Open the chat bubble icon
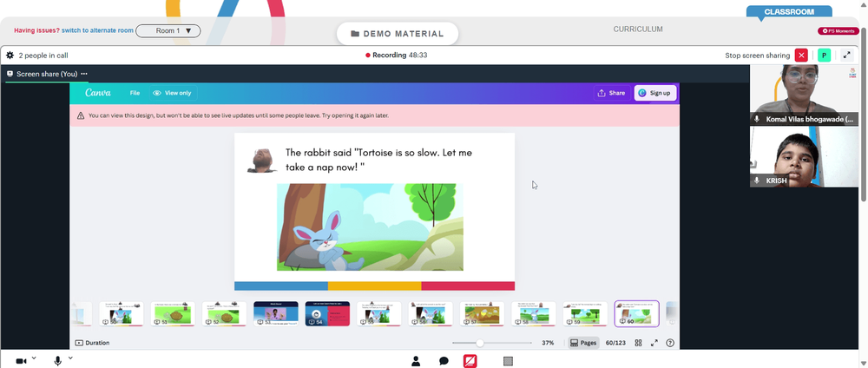 point(444,361)
